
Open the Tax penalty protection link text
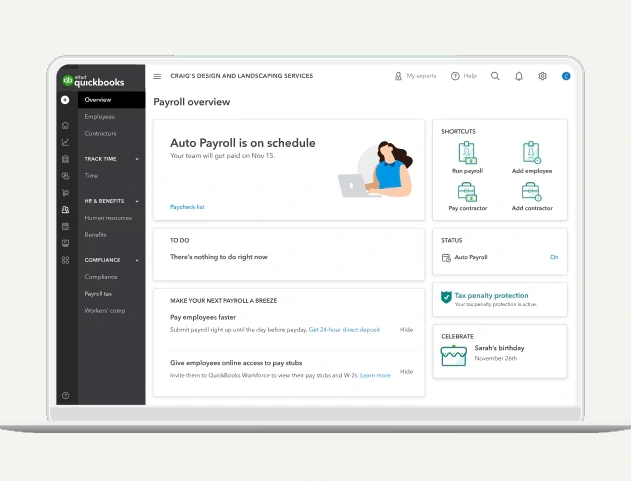click(491, 295)
